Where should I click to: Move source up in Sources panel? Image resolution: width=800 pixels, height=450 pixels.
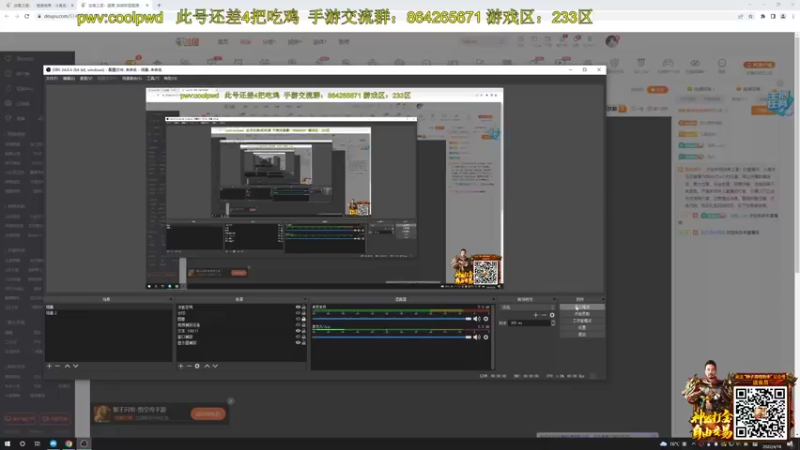coord(207,366)
